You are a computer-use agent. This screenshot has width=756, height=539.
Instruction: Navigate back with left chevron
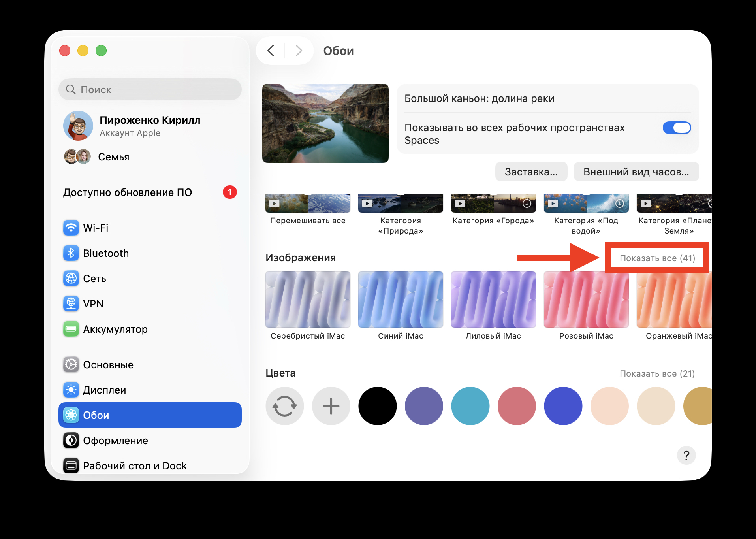(x=271, y=51)
